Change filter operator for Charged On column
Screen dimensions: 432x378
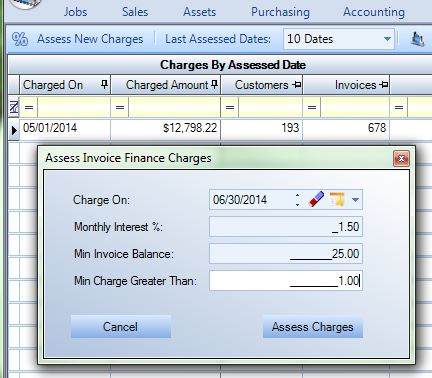29,107
